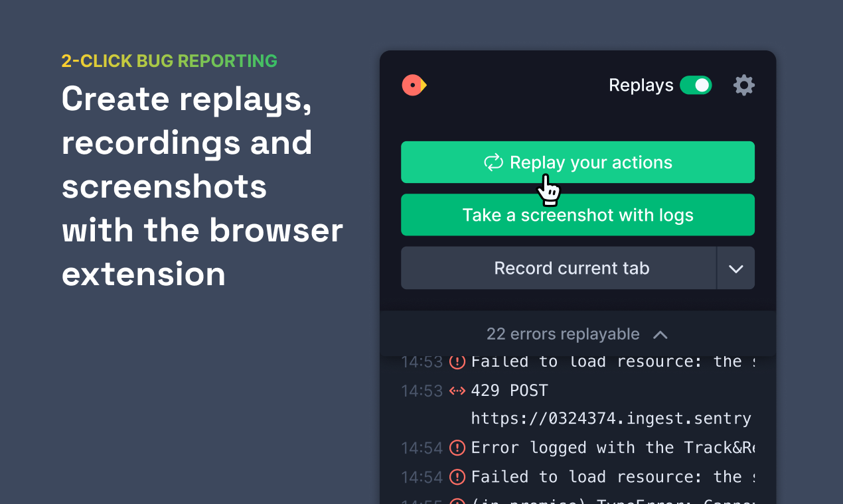Click Record current tab button
This screenshot has width=843, height=504.
pos(559,268)
